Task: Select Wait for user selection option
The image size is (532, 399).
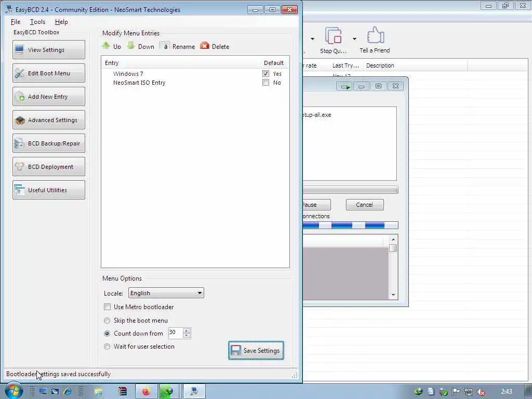Action: (107, 347)
